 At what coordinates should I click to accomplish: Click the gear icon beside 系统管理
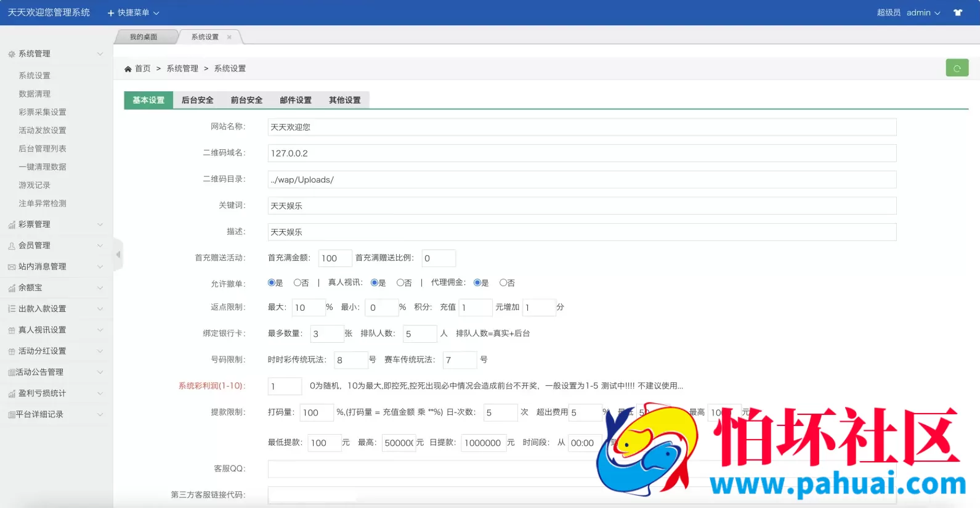click(x=12, y=54)
